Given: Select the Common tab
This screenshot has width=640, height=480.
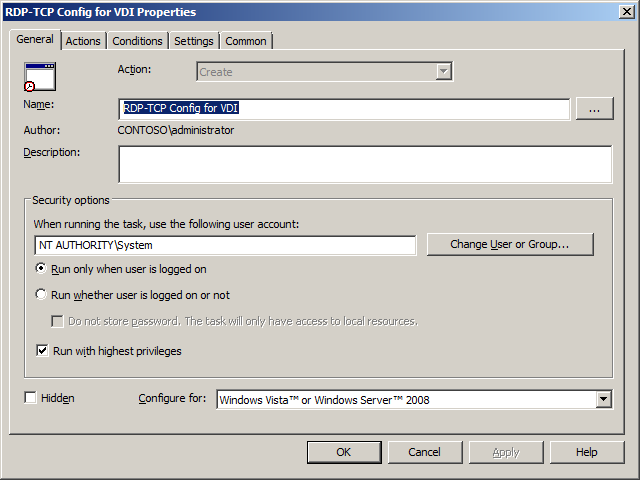Looking at the screenshot, I should 246,41.
